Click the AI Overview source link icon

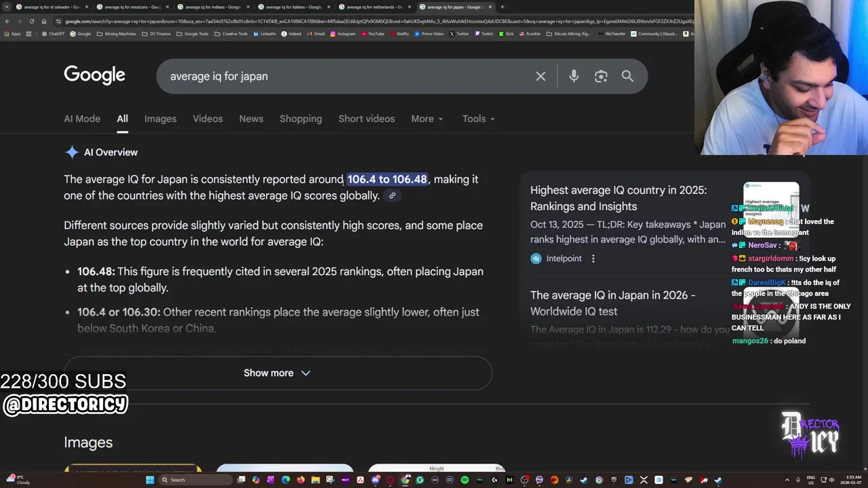coord(392,196)
